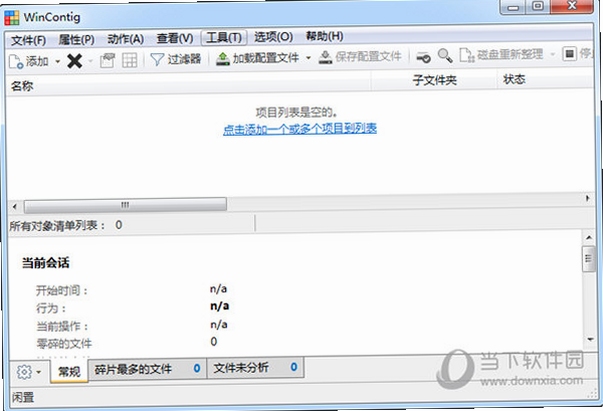The image size is (603, 411).
Task: Open the dropdown beside the X remove icon
Action: click(90, 61)
